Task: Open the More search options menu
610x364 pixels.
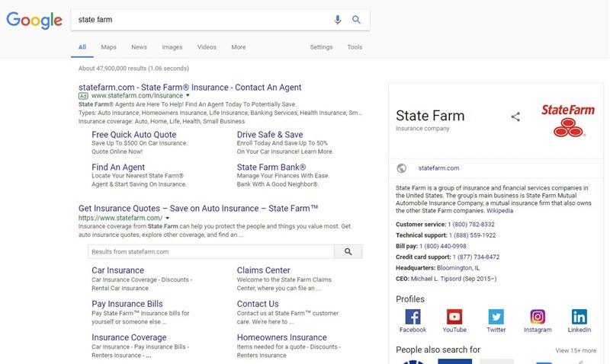Action: pyautogui.click(x=239, y=47)
